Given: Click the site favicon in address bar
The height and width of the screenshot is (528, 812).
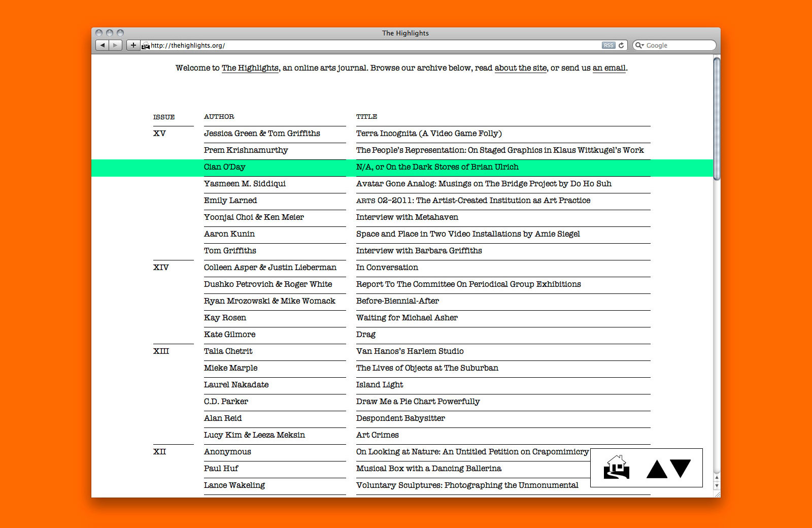Looking at the screenshot, I should [146, 46].
